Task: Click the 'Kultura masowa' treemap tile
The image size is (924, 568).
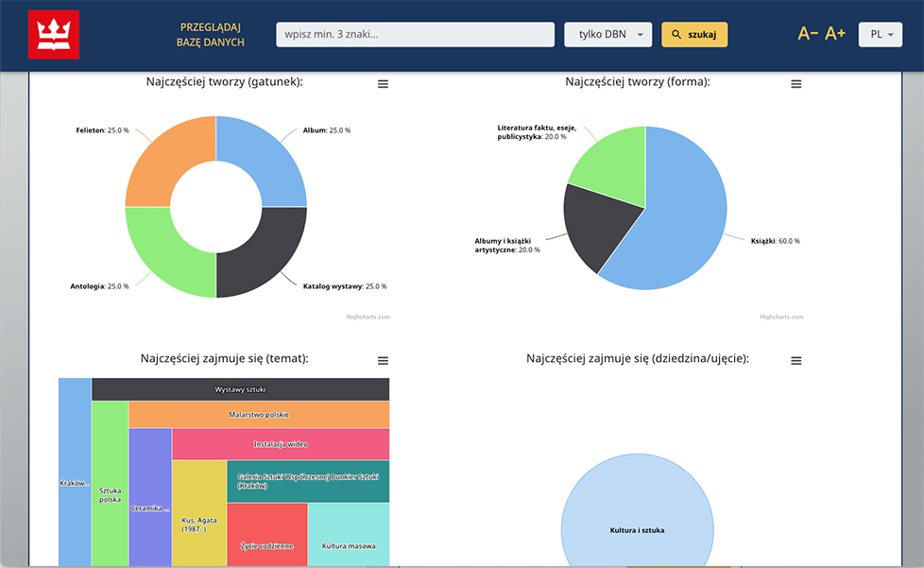Action: coord(349,535)
